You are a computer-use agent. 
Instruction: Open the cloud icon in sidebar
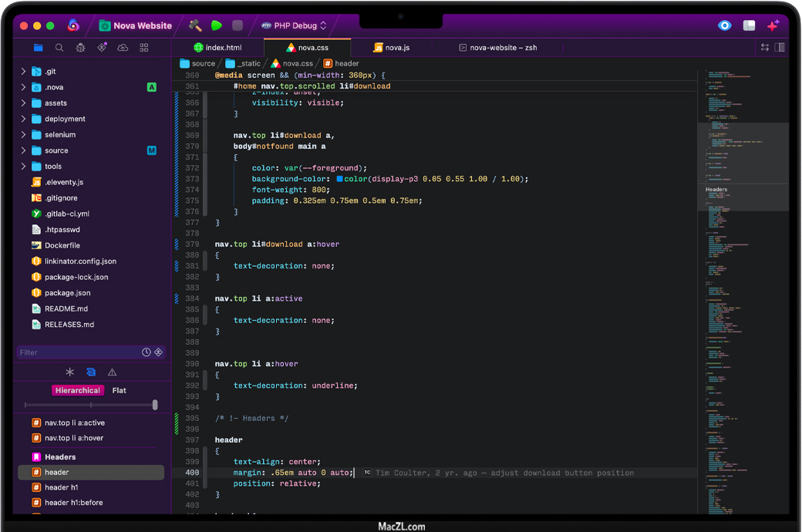click(x=123, y=48)
